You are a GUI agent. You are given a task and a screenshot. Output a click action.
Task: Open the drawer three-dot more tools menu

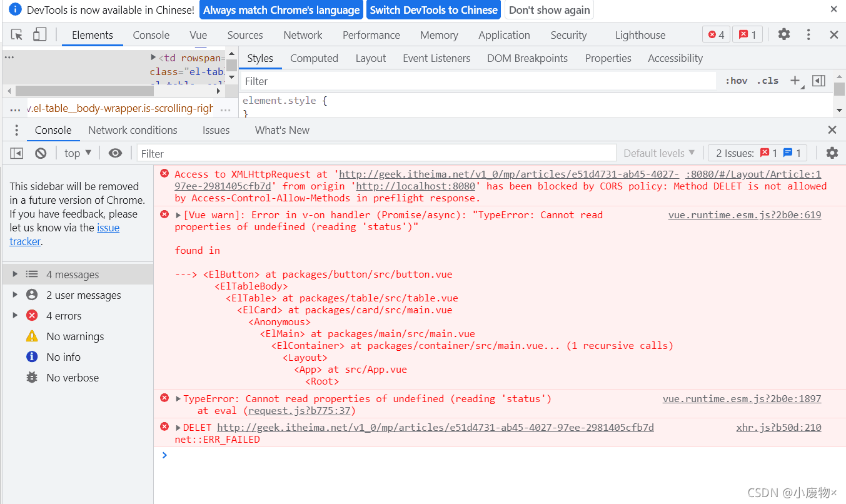click(16, 130)
